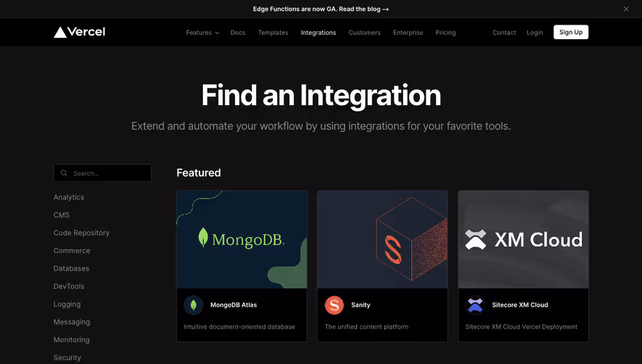The width and height of the screenshot is (642, 364).
Task: Click the Sanity card title
Action: pos(361,305)
